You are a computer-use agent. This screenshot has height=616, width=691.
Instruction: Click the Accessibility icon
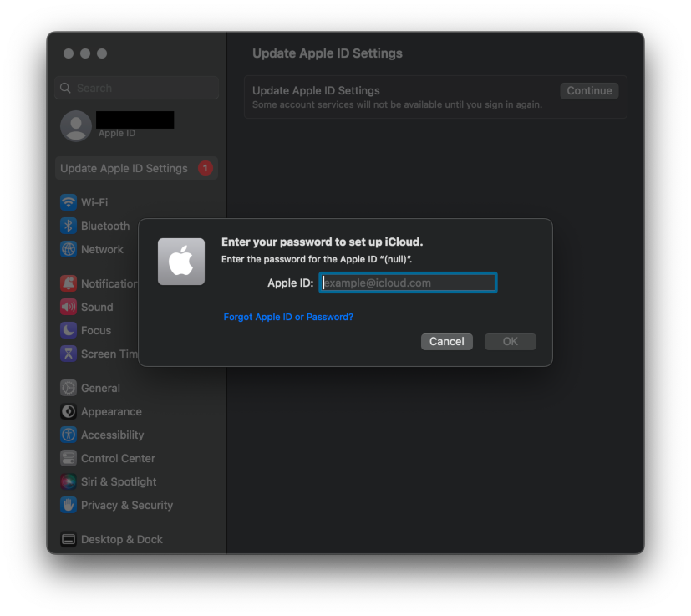coord(68,435)
